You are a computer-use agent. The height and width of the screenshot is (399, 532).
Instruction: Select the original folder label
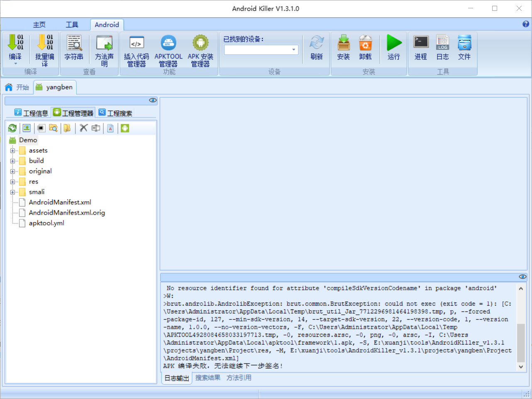click(x=40, y=171)
